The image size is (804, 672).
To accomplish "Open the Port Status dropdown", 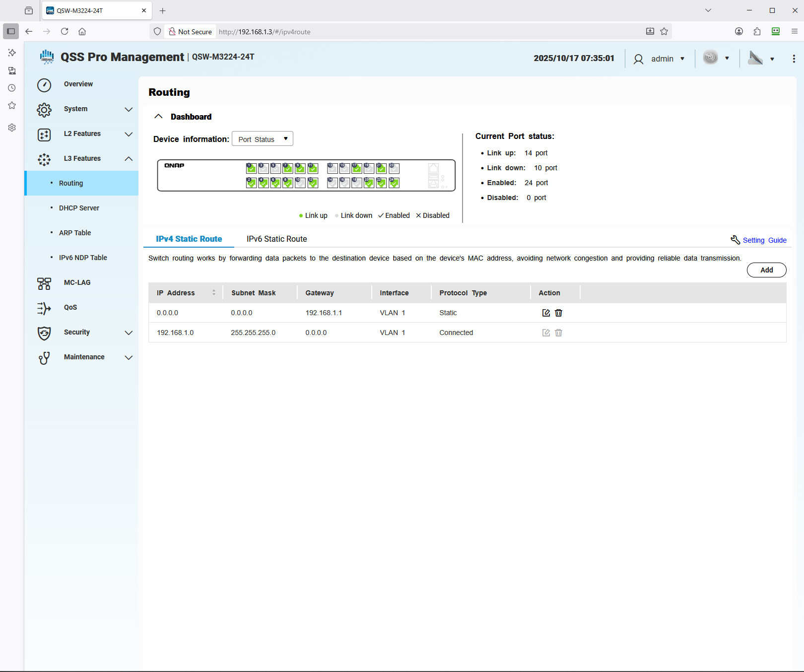I will [x=263, y=139].
